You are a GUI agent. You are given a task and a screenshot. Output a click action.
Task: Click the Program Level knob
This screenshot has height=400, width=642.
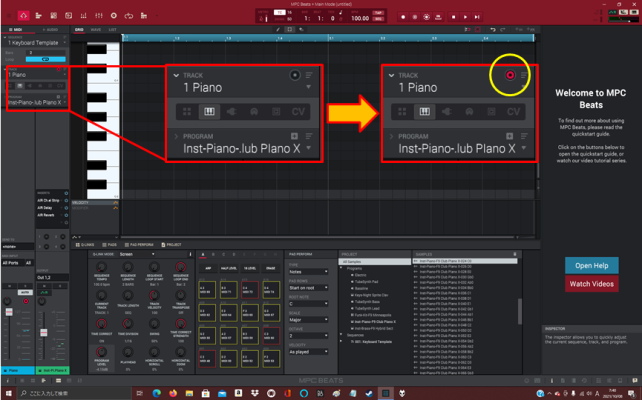pyautogui.click(x=101, y=352)
